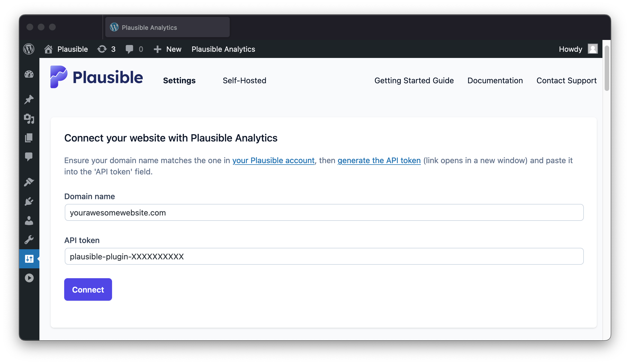
Task: Open the Contact Support link
Action: [566, 80]
